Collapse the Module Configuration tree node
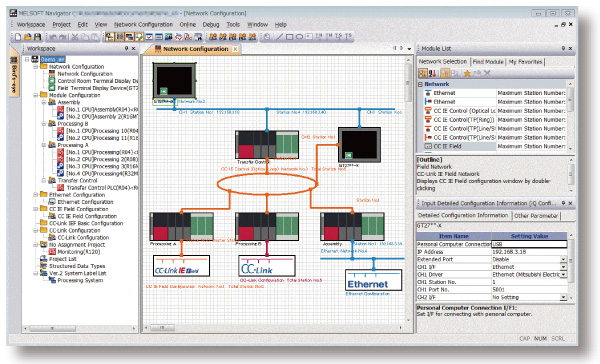 tap(36, 95)
